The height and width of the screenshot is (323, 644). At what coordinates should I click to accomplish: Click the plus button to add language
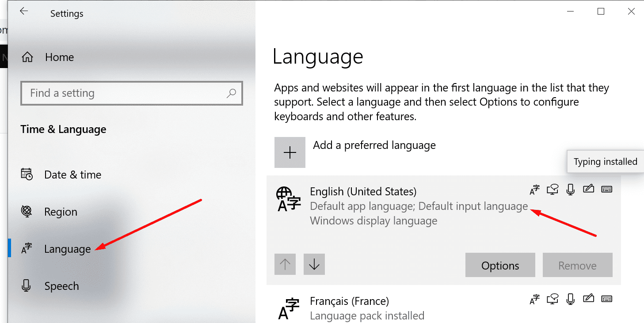(290, 152)
